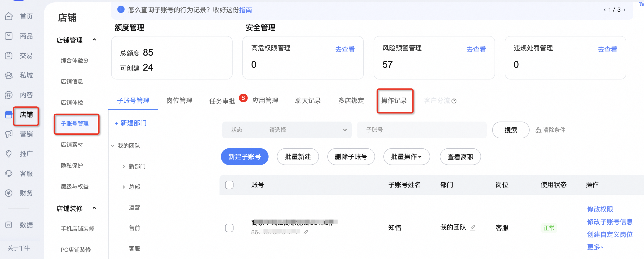Screen dimensions: 644x259
Task: Switch to the 多店绑定 tab
Action: 351,101
